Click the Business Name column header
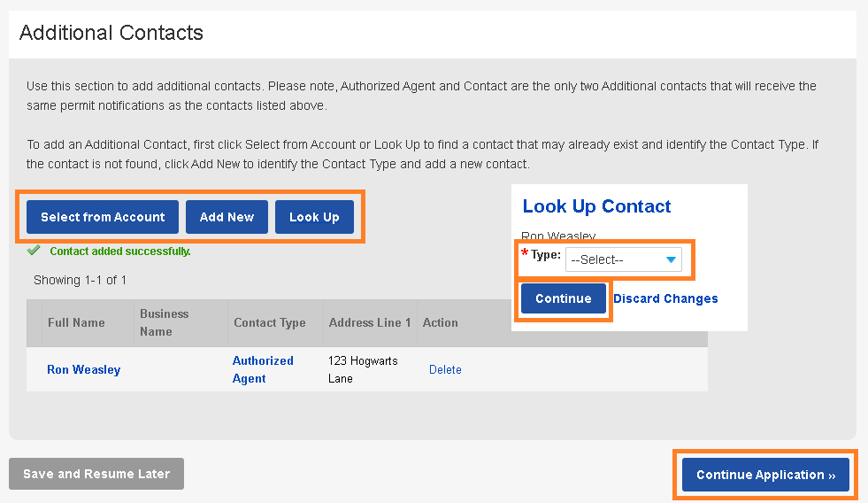The width and height of the screenshot is (868, 503). 164,322
